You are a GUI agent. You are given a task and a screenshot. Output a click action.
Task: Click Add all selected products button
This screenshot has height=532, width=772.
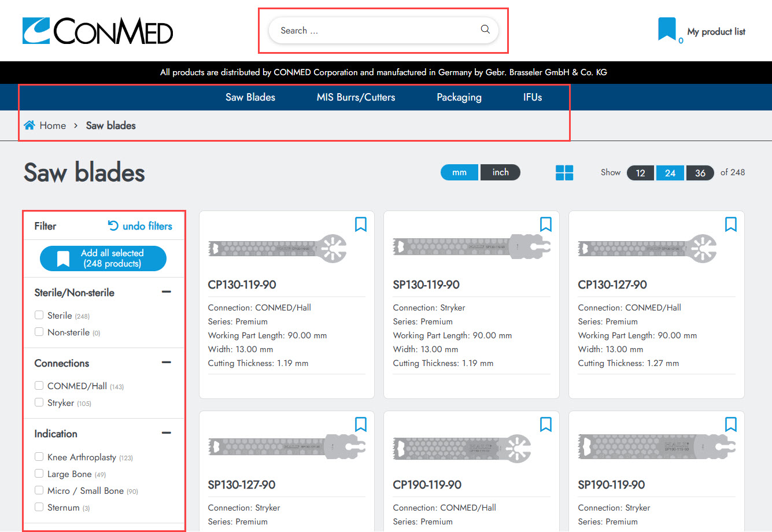click(103, 258)
